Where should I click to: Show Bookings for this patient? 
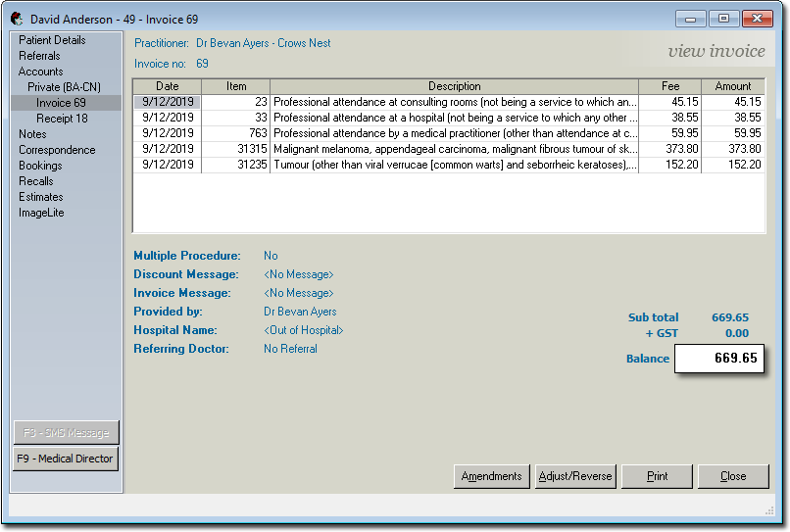40,166
